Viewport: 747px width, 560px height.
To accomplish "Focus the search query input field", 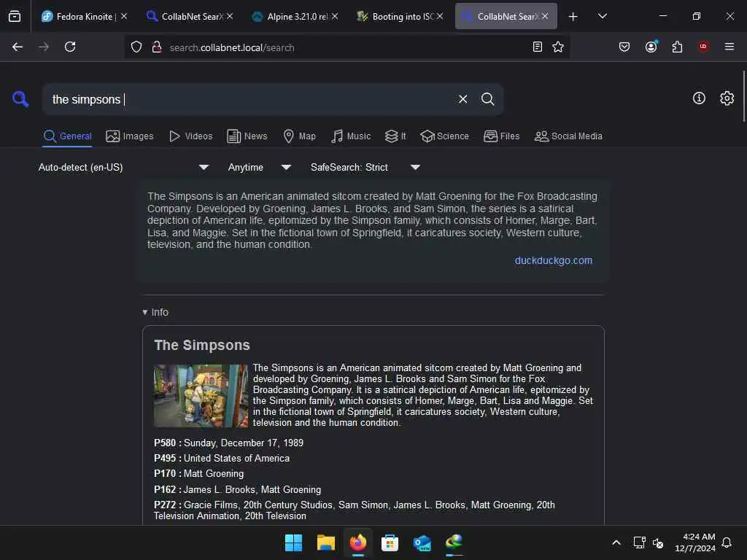I will [x=250, y=99].
